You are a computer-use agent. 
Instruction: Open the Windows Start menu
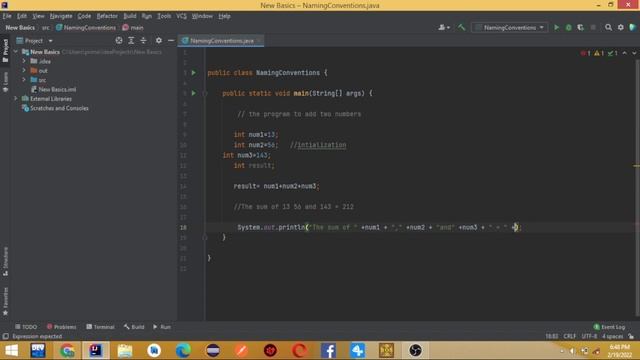[x=11, y=351]
